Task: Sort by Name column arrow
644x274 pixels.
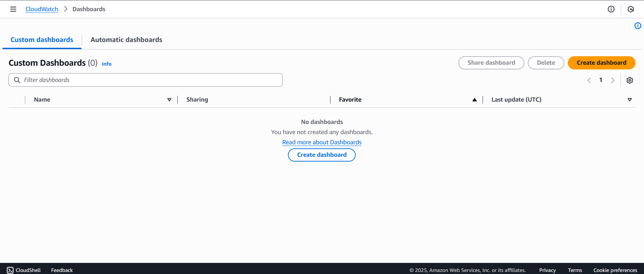Action: pos(169,100)
